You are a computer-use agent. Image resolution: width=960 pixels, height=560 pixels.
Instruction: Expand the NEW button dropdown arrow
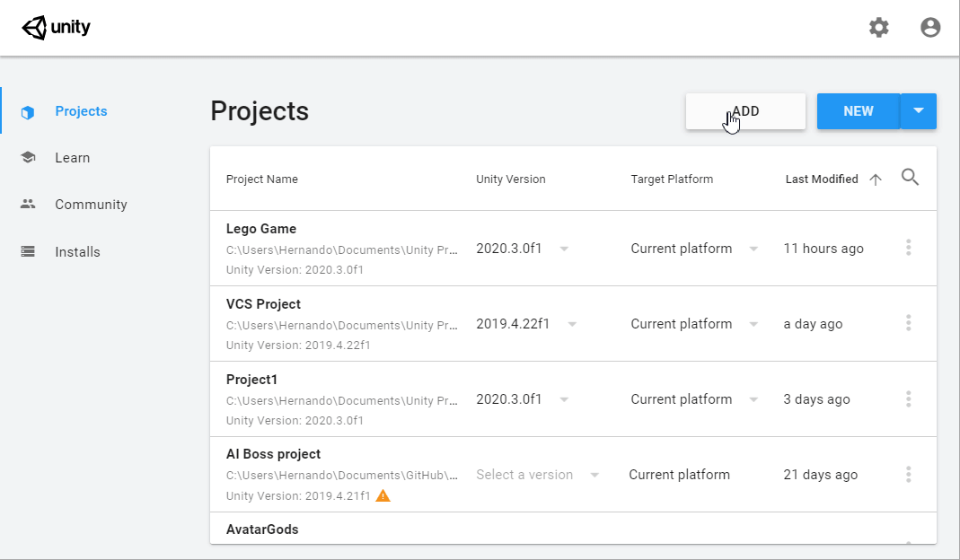click(919, 111)
